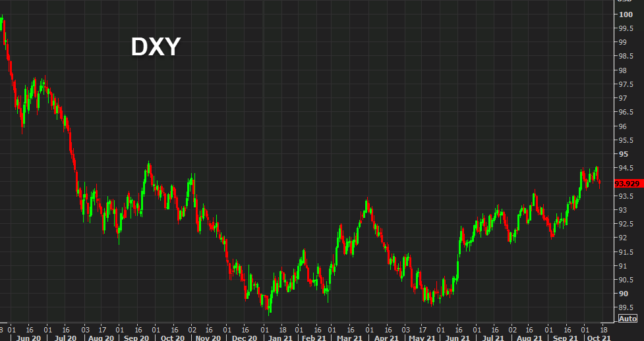Viewport: 644px width, 341px height.
Task: Select the 91 level on price axis
Action: [x=623, y=265]
